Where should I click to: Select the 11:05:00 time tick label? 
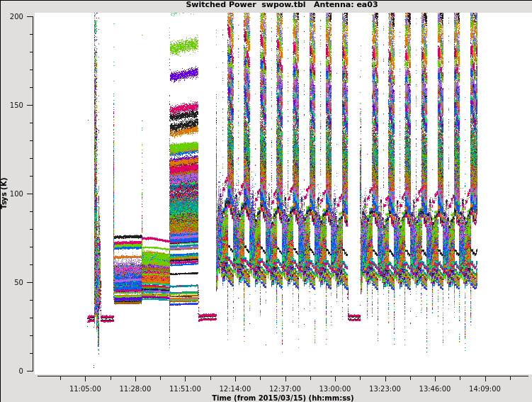pyautogui.click(x=85, y=389)
